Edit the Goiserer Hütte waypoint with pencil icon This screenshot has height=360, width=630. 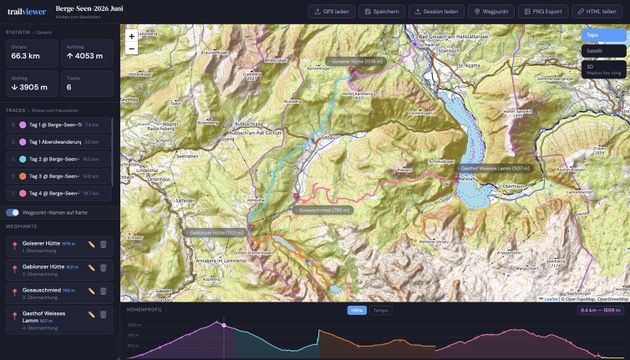[x=92, y=244]
